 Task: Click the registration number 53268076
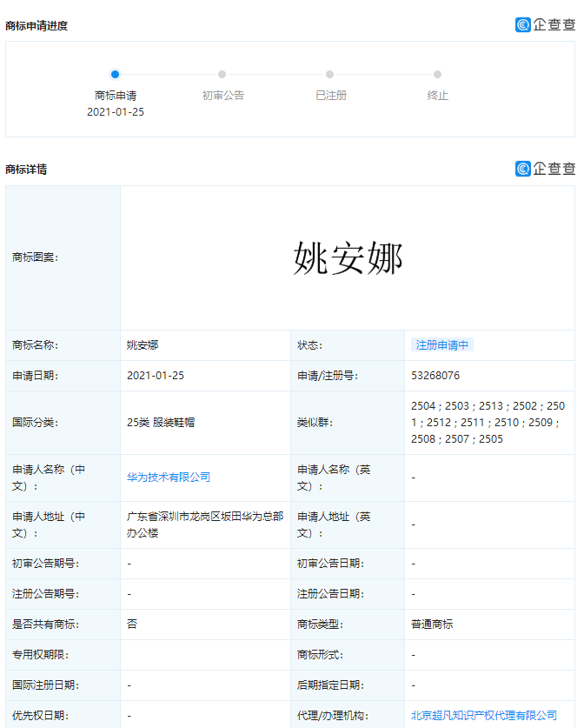[435, 376]
